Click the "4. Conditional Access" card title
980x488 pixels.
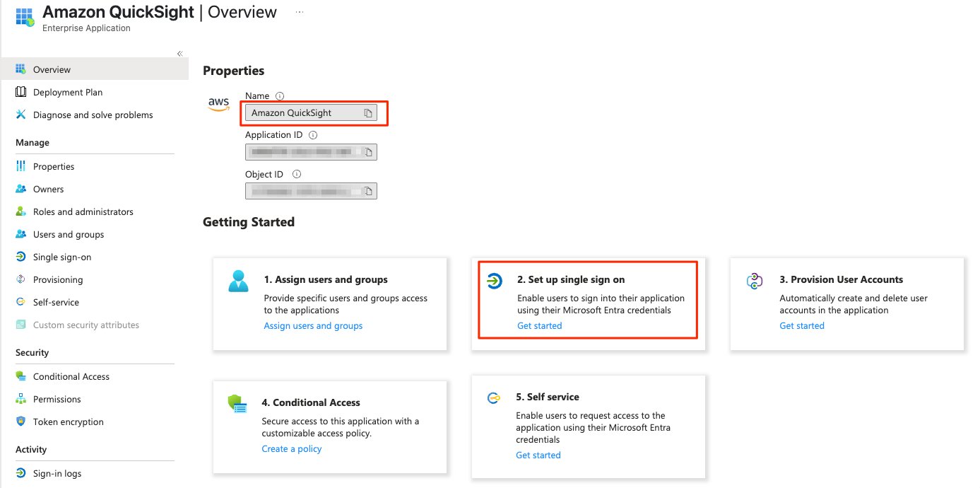click(x=311, y=402)
